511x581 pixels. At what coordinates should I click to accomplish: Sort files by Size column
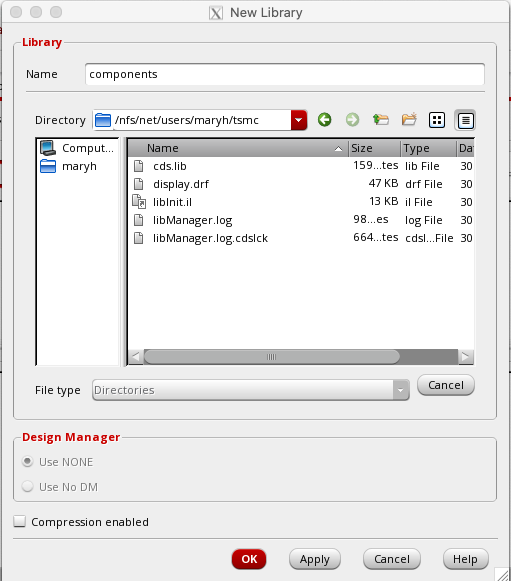[374, 148]
